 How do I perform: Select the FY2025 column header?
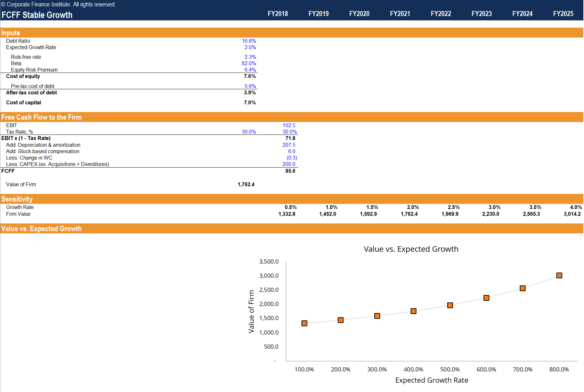click(563, 14)
